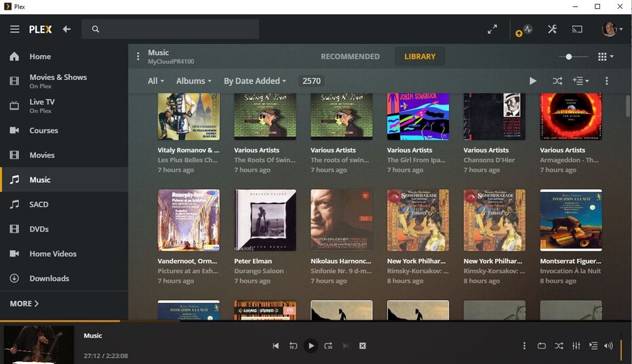Shuffle the library from the toolbar

coord(557,81)
